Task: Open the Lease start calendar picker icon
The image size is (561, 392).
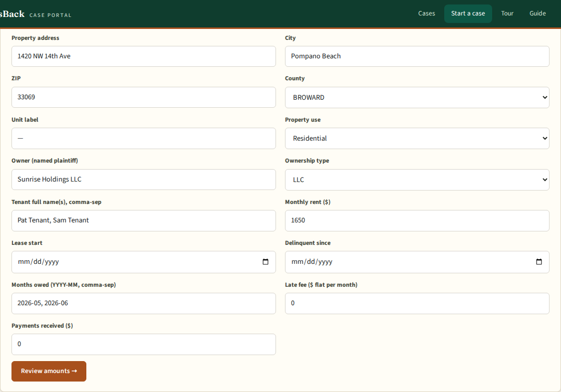Action: point(266,262)
